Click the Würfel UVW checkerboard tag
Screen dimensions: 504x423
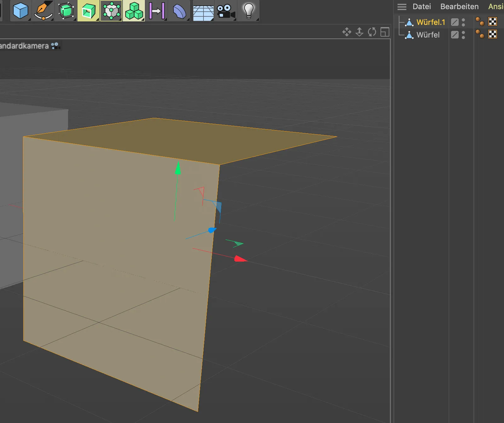(493, 34)
